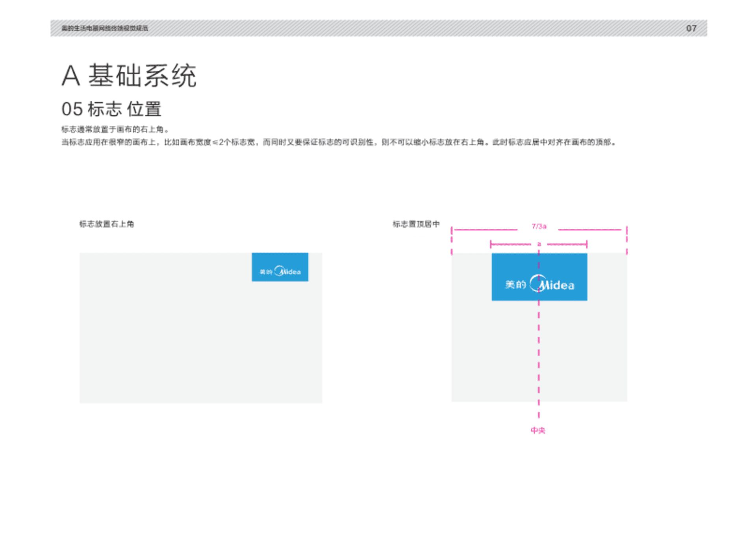This screenshot has width=756, height=557.
Task: Click the sentence '标志通常放置于画布的右上角。'
Action: coord(115,130)
